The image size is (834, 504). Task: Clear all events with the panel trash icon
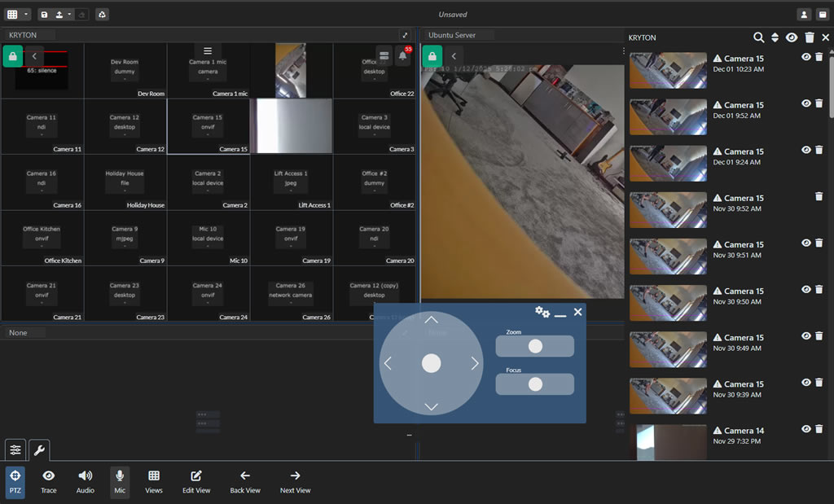808,37
